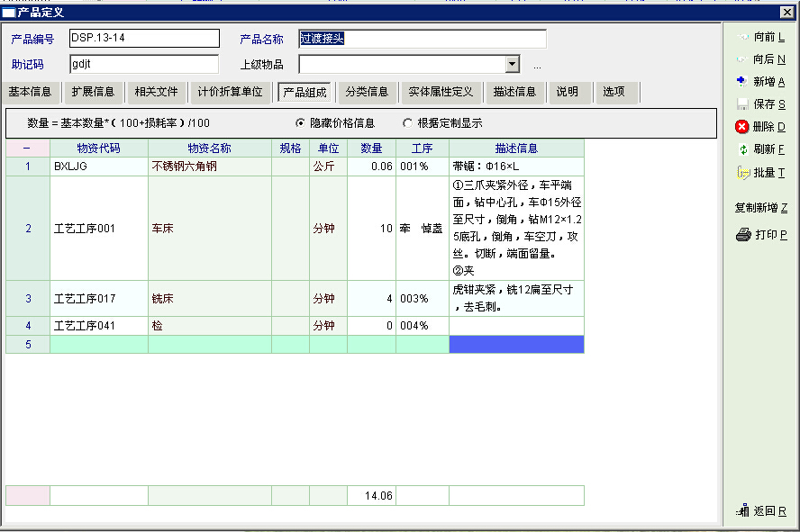Open the 上级物品 dropdown arrow
This screenshot has height=532, width=800.
click(513, 64)
